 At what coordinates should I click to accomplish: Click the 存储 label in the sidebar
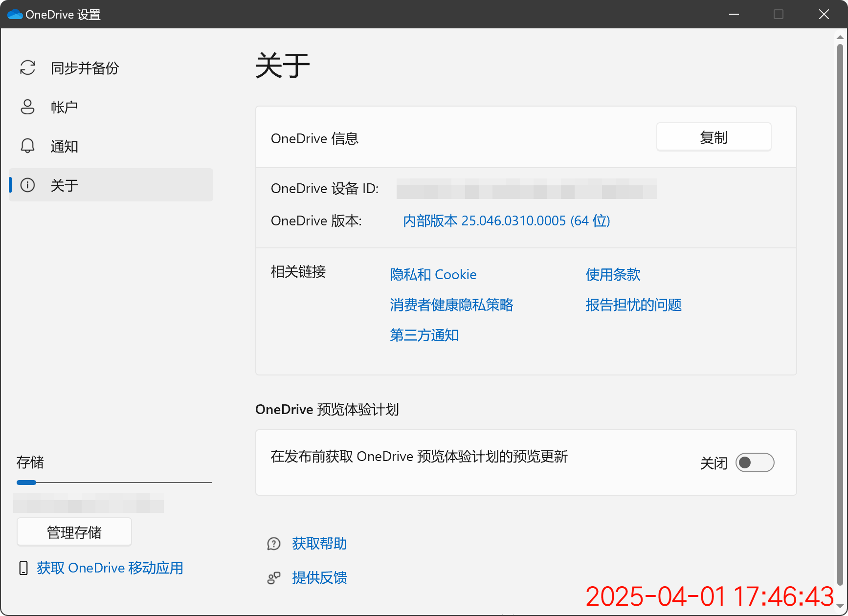(x=30, y=462)
